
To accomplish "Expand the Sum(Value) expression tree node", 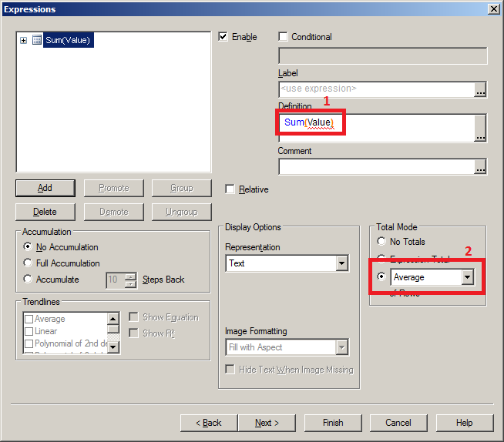I will point(23,41).
